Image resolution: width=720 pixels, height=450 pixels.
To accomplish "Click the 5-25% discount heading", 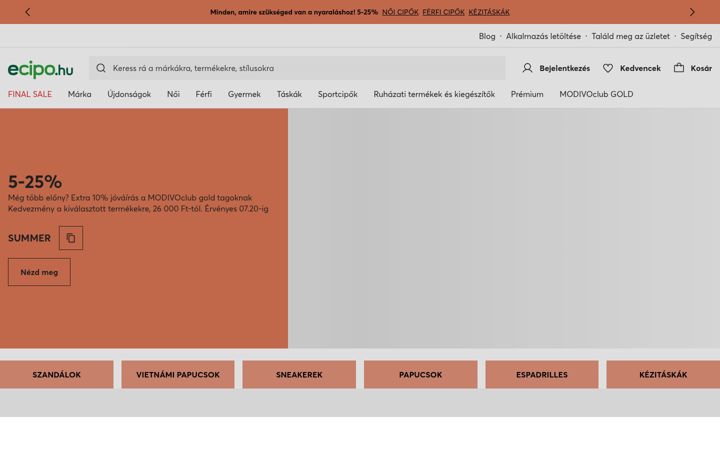I will (35, 181).
